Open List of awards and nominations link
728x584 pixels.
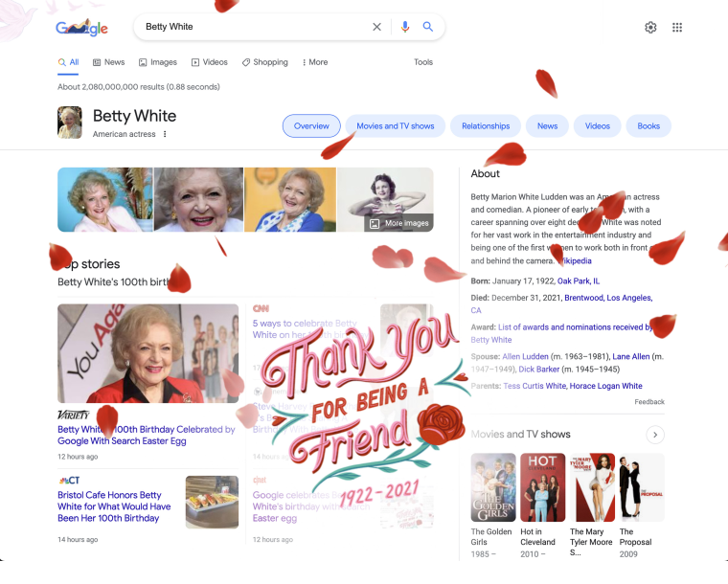point(576,327)
